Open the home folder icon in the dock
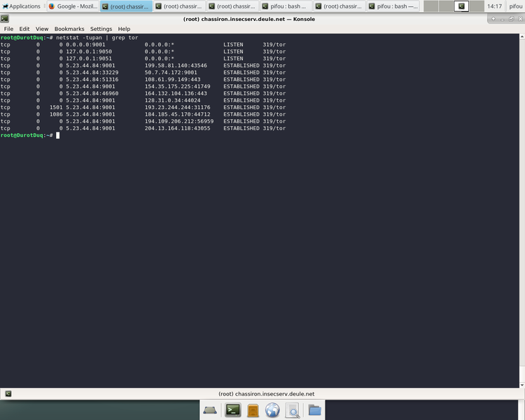The image size is (525, 420). (x=314, y=410)
